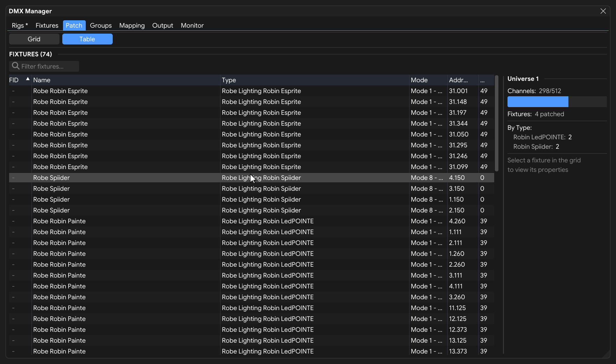The width and height of the screenshot is (616, 364).
Task: Focus the Filter fixtures search field
Action: [x=44, y=66]
